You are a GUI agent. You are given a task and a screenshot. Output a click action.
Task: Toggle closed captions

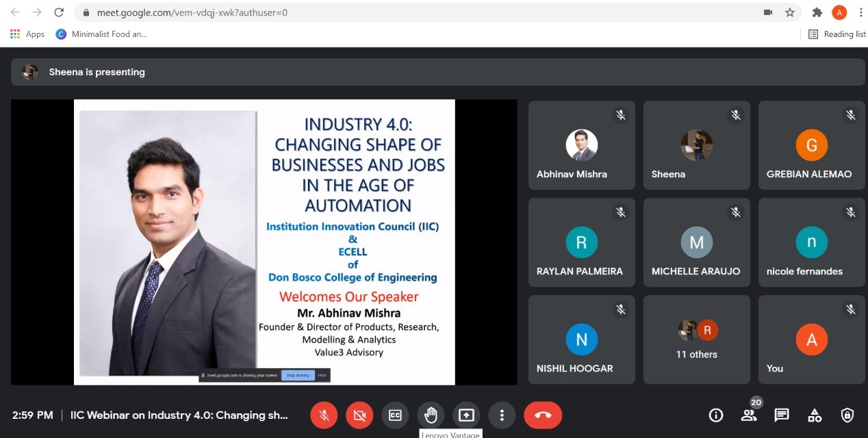click(395, 415)
